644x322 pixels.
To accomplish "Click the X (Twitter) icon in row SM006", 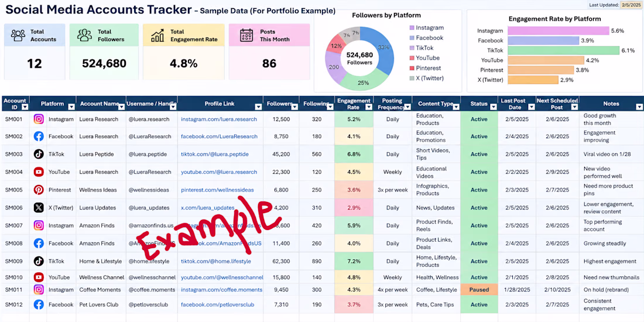I will (39, 208).
